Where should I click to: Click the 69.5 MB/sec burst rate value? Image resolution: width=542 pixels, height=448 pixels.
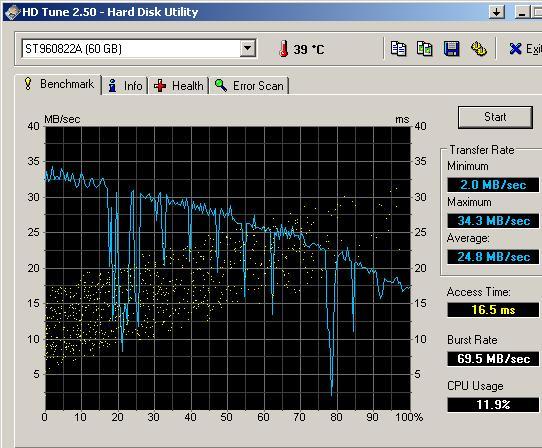tap(493, 358)
